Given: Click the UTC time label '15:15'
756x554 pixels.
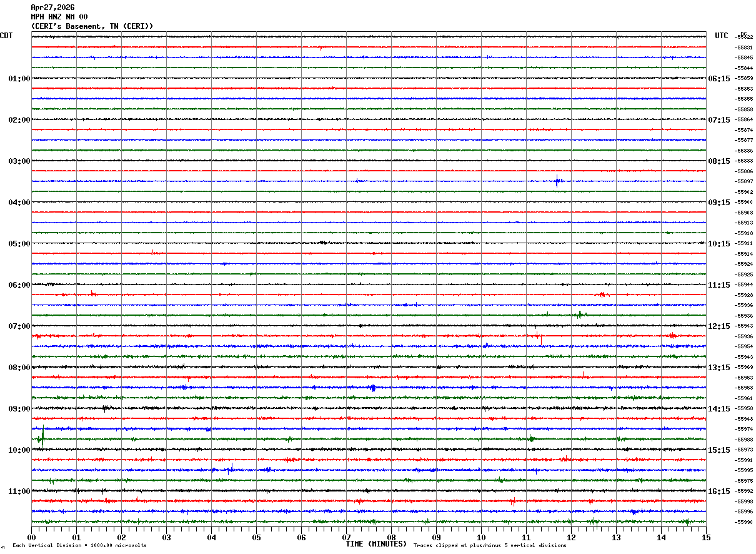Looking at the screenshot, I should click(x=719, y=450).
